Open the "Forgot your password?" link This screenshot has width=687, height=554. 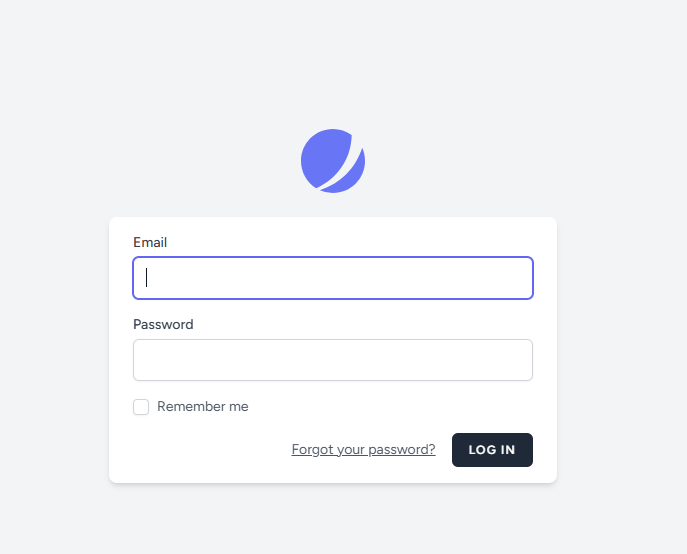[x=363, y=450]
